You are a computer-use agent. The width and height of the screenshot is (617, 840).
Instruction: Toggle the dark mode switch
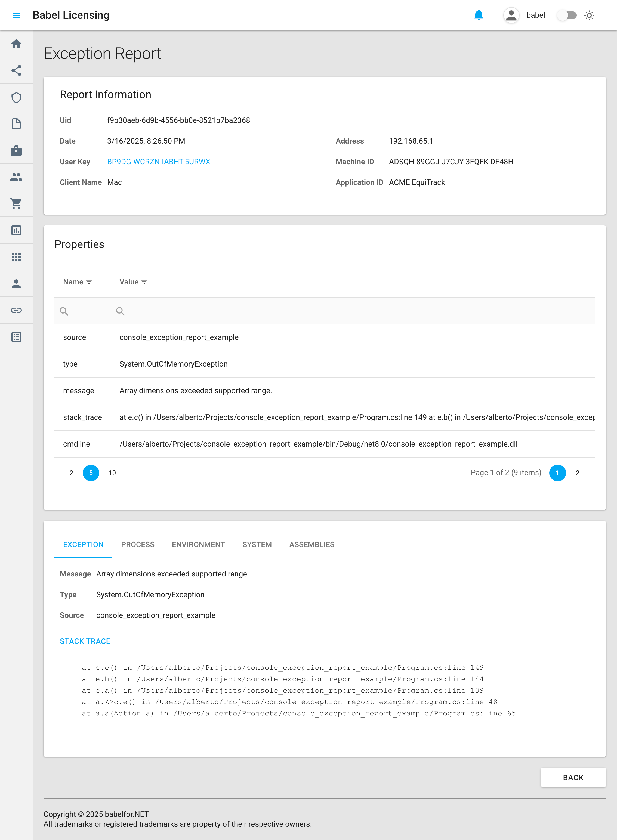click(567, 15)
